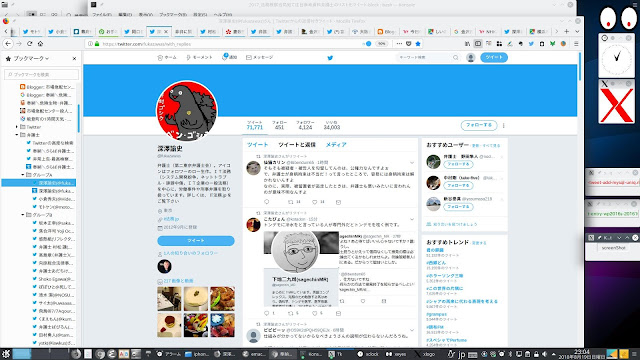Switch to the ツイートと返信 tab

pyautogui.click(x=297, y=144)
